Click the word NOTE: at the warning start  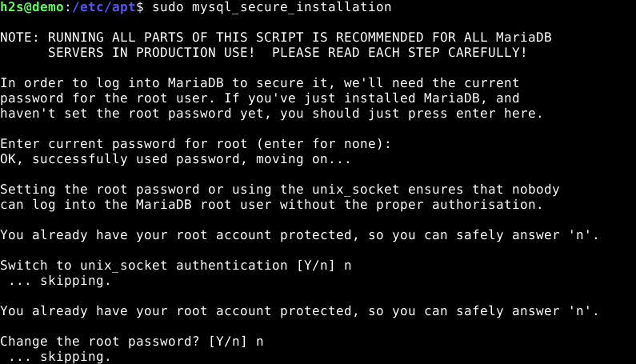click(20, 38)
